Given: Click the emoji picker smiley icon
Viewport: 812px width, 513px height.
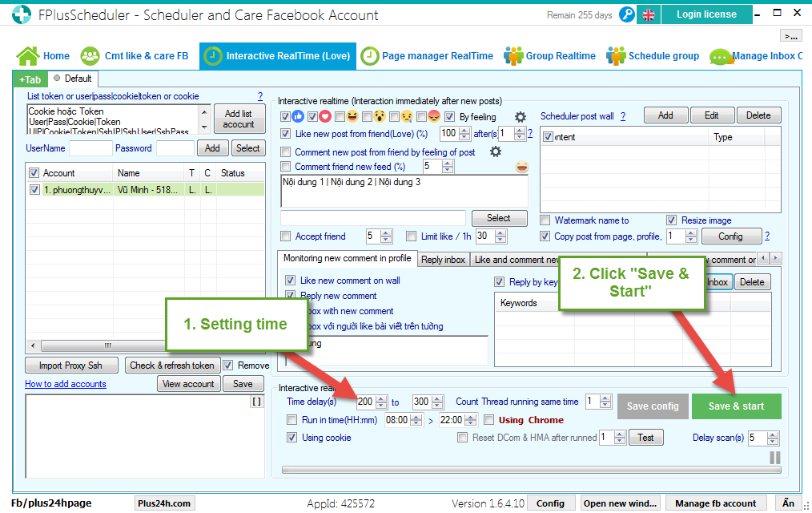Looking at the screenshot, I should [x=522, y=167].
